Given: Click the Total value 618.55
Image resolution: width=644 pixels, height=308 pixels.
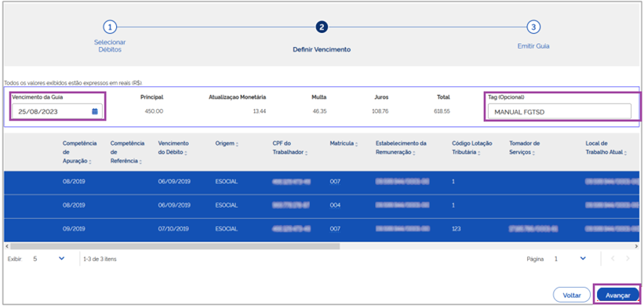Looking at the screenshot, I should 442,111.
